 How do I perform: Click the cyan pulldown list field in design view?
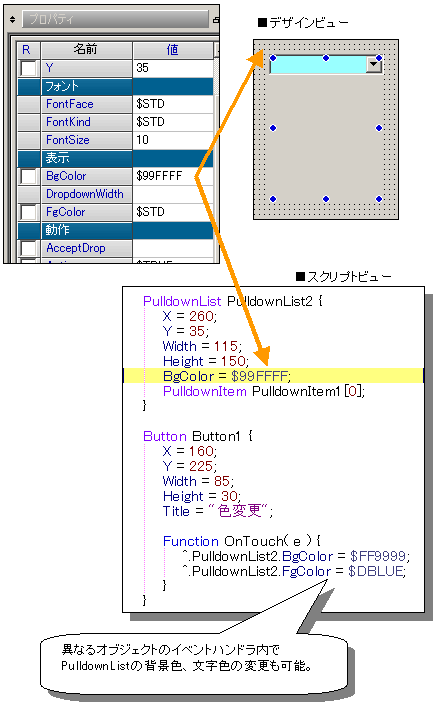[x=318, y=65]
